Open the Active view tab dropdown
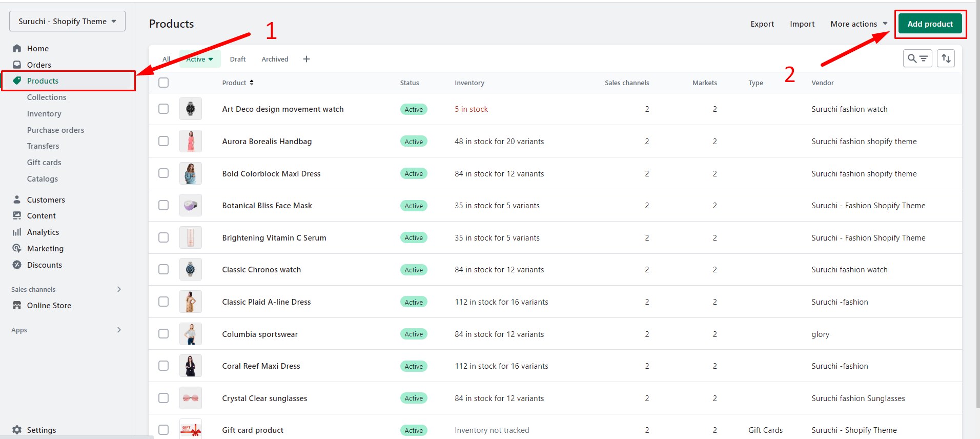 [x=200, y=59]
